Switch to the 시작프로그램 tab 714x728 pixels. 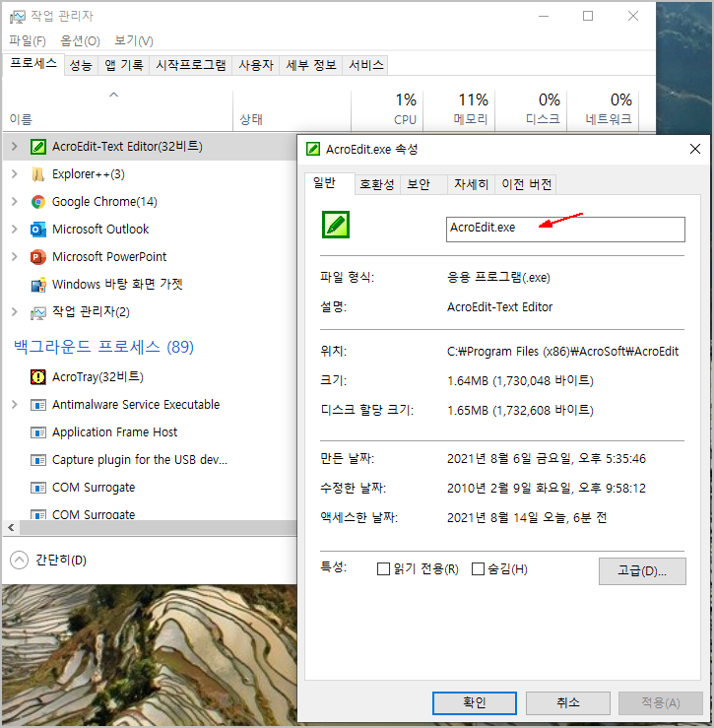coord(191,65)
